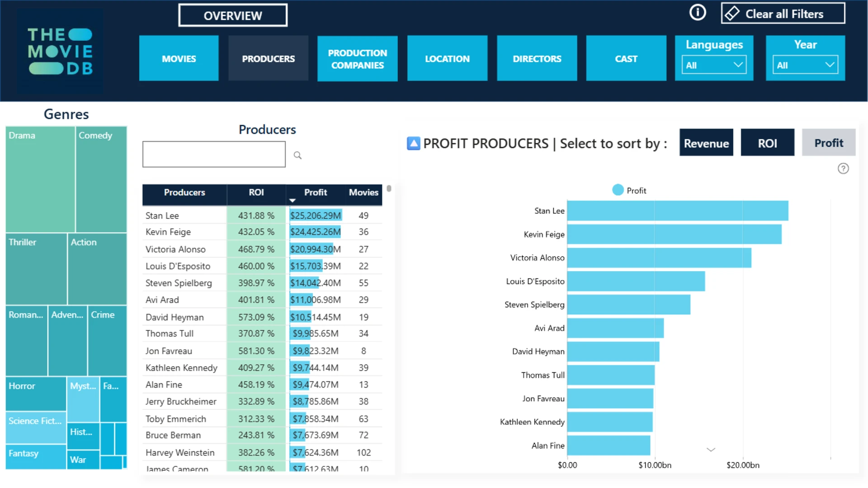Select Avi Arad bar in chart
The height and width of the screenshot is (488, 868).
tap(615, 328)
